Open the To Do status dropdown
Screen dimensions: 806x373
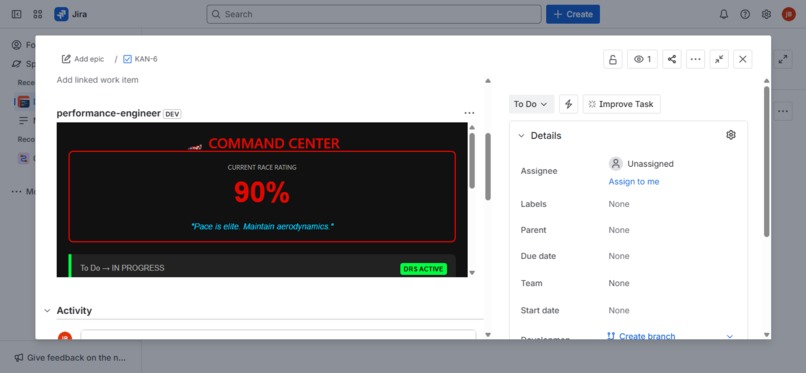[532, 104]
